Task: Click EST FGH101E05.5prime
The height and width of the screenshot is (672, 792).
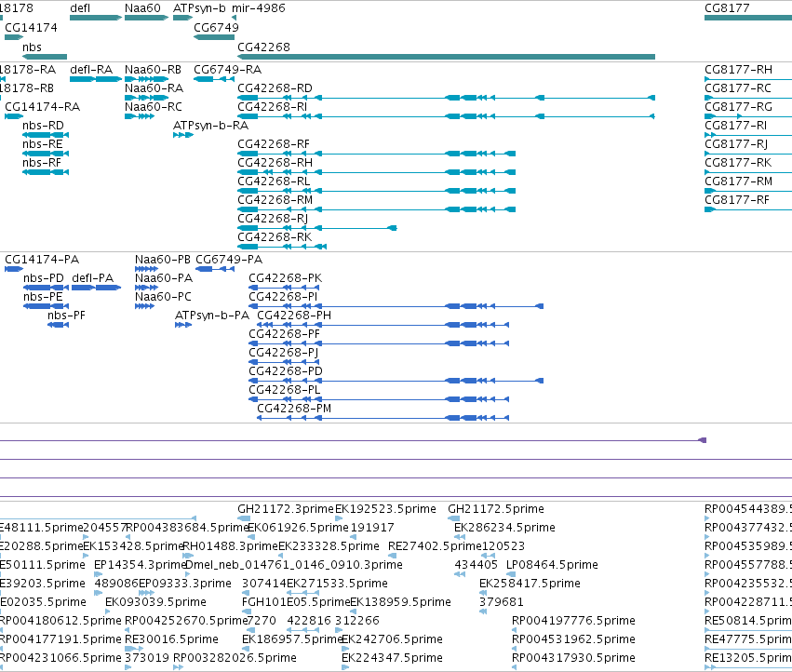Action: (296, 602)
